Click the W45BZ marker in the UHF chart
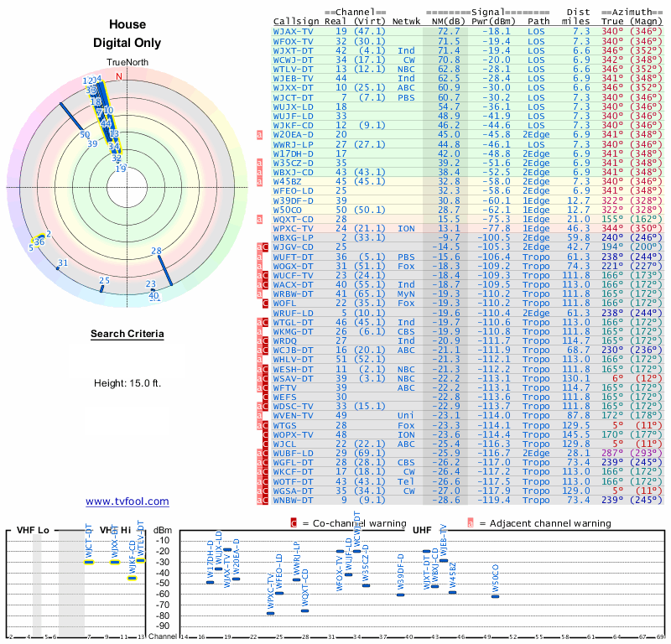The height and width of the screenshot is (644, 671). point(452,593)
